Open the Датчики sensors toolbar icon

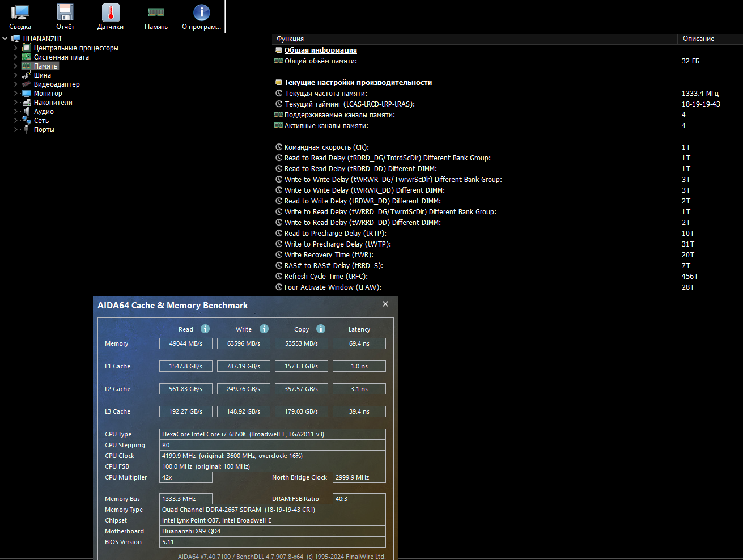pyautogui.click(x=111, y=12)
